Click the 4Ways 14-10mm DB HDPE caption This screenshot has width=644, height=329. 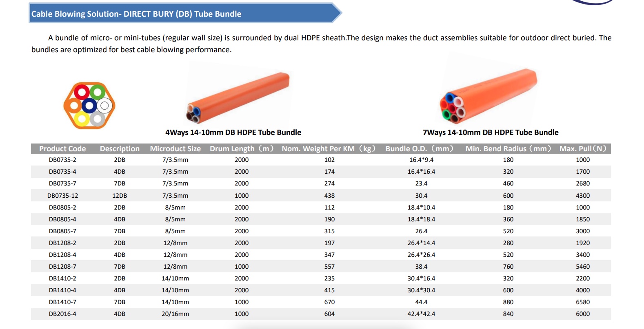pyautogui.click(x=233, y=132)
